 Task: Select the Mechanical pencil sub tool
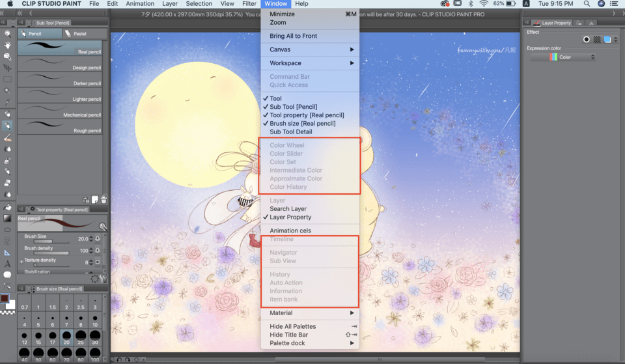click(x=60, y=111)
